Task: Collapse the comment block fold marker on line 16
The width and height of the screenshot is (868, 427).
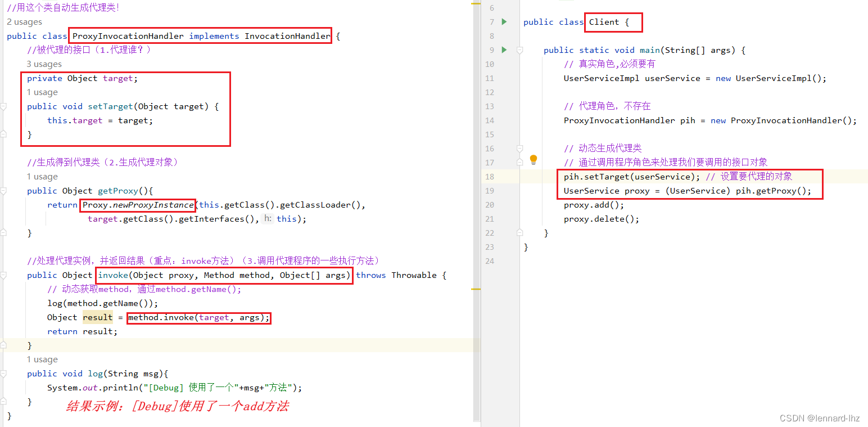Action: [x=520, y=149]
